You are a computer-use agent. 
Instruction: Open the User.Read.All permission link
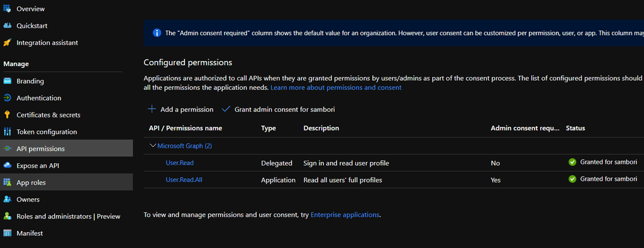pyautogui.click(x=184, y=180)
